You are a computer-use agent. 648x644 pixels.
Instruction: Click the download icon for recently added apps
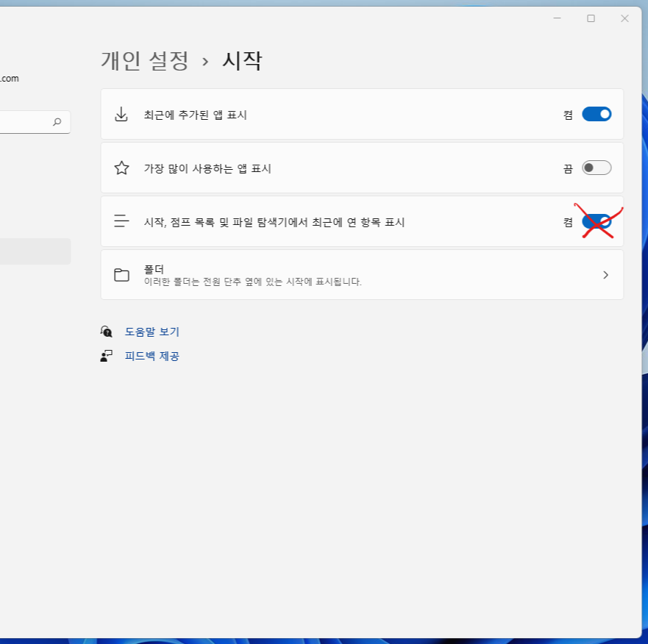click(121, 115)
